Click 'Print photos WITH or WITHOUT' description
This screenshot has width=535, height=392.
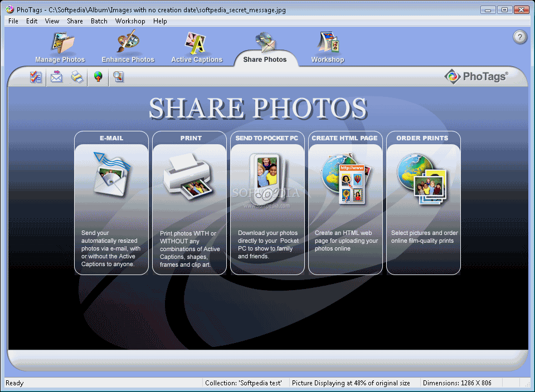tap(189, 249)
